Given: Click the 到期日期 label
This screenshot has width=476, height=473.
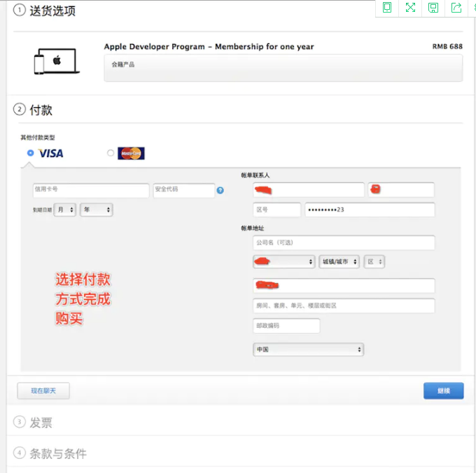Looking at the screenshot, I should 42,210.
